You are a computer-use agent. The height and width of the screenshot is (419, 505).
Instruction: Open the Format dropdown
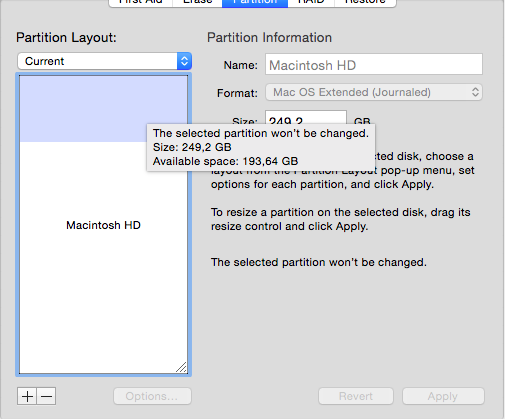[x=374, y=92]
